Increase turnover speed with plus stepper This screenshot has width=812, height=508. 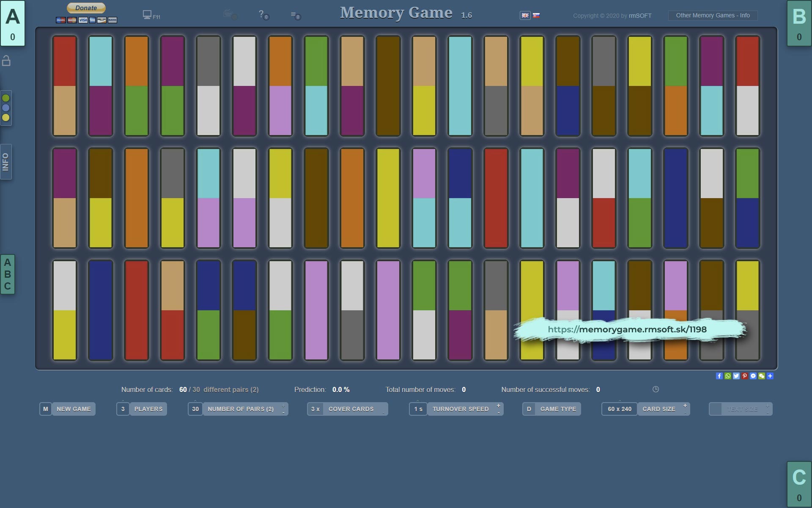pos(498,406)
